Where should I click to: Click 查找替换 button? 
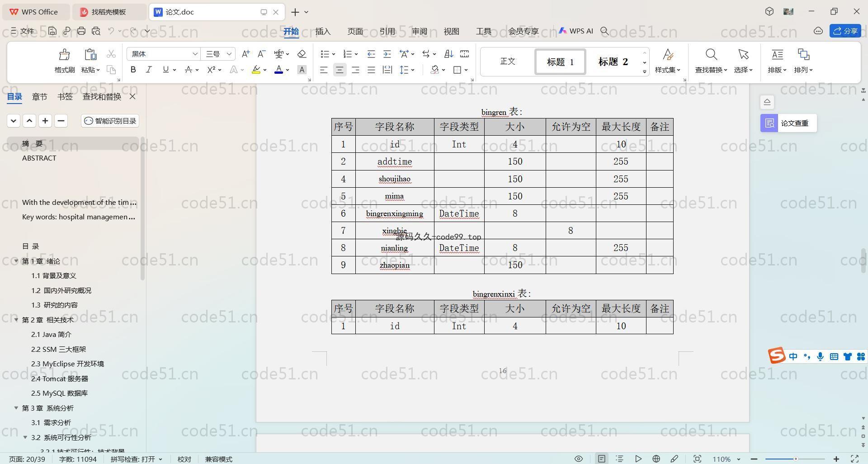(711, 61)
